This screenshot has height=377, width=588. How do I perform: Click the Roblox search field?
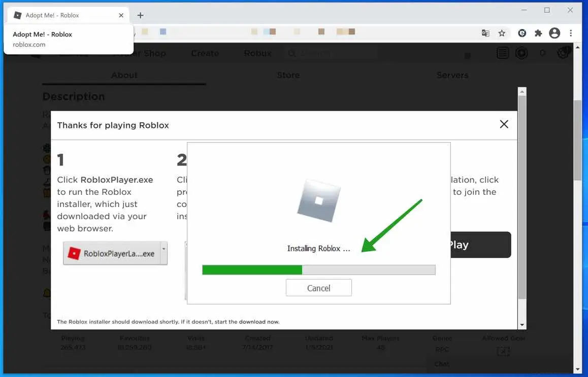(330, 54)
